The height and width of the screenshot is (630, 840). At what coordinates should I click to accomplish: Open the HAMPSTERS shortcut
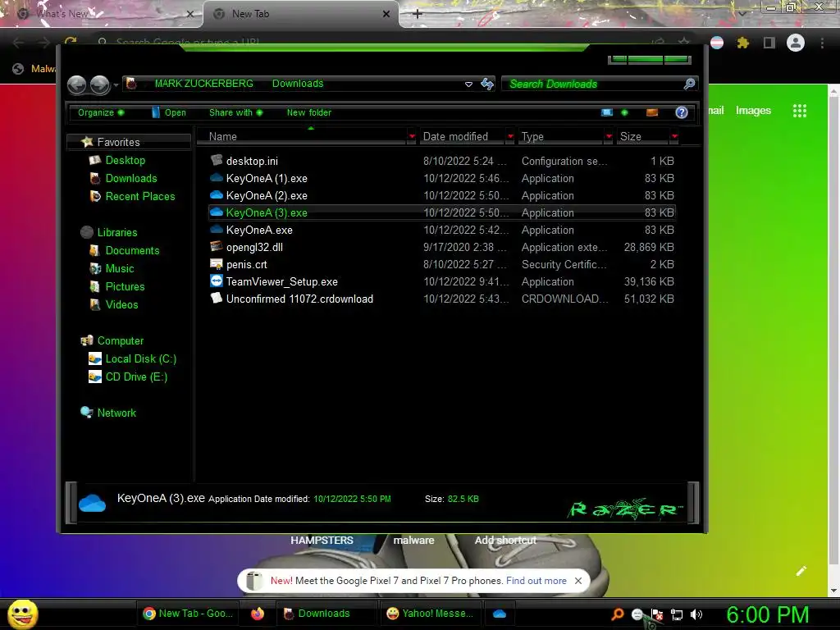pyautogui.click(x=322, y=540)
